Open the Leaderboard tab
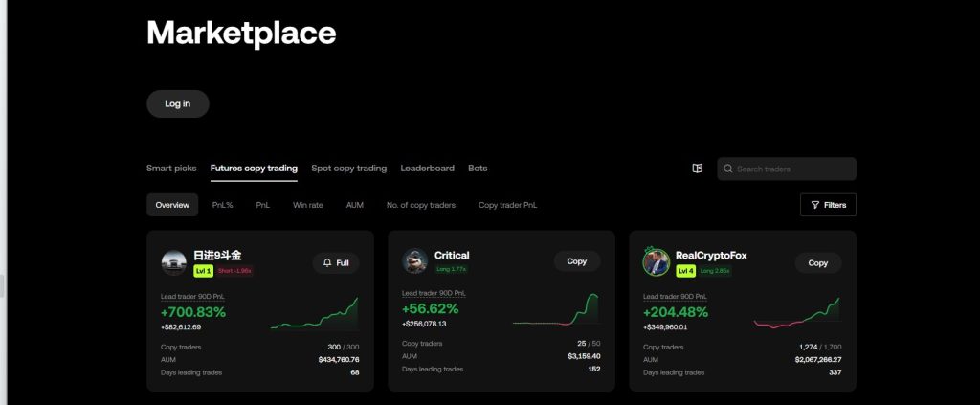Viewport: 980px width, 405px height. coord(428,169)
